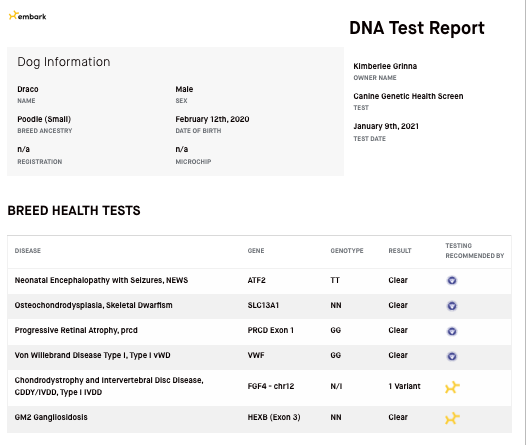Click the yellow Embark icon in the Chondrodystrophy row
Viewport: 527px width, 445px height.
click(x=452, y=387)
